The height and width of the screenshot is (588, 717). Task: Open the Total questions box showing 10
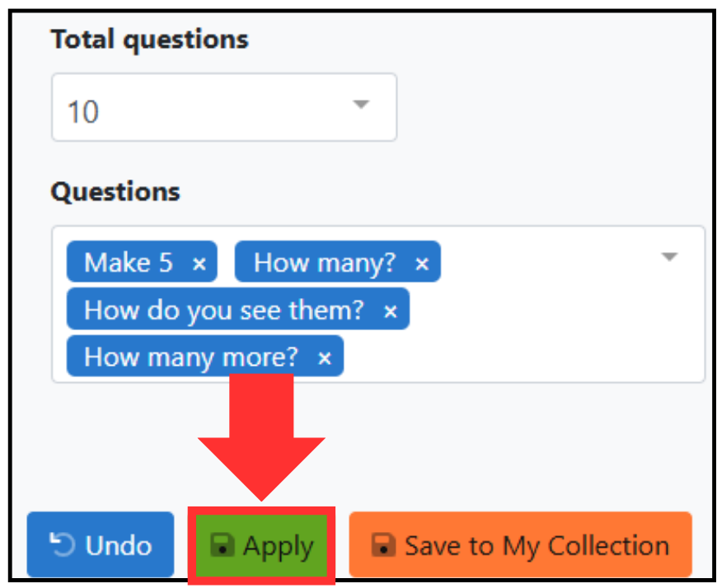click(224, 107)
